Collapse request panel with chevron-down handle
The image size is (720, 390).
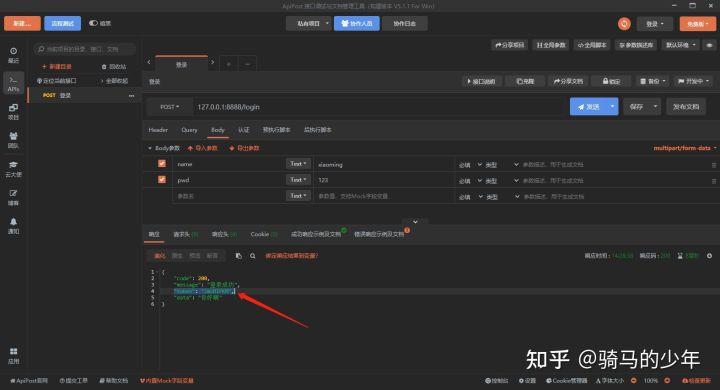415,222
